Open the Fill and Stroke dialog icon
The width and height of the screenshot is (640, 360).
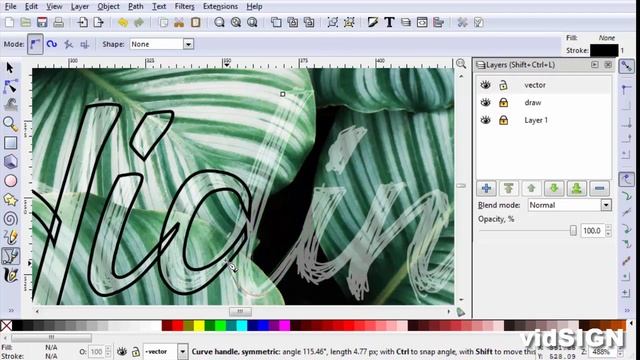click(372, 22)
